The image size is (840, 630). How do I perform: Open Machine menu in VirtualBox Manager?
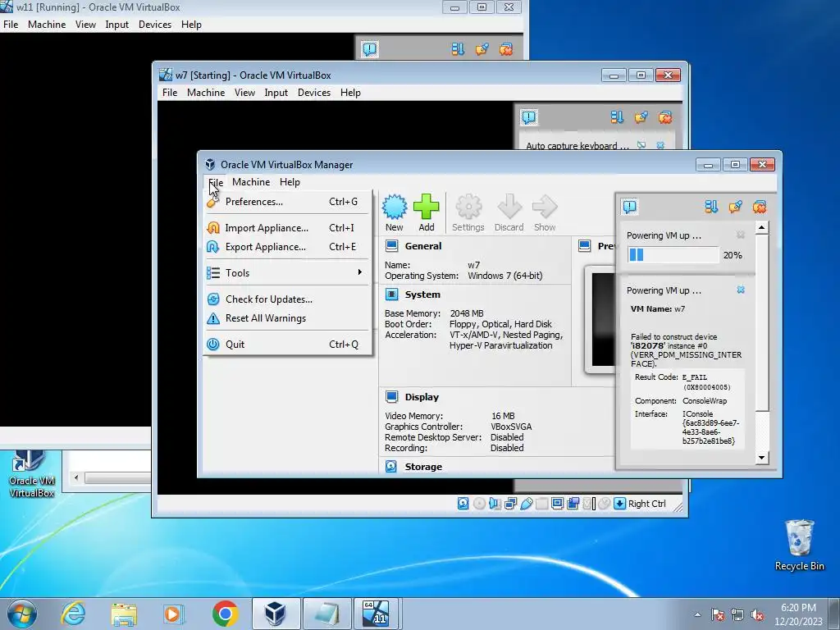tap(251, 182)
